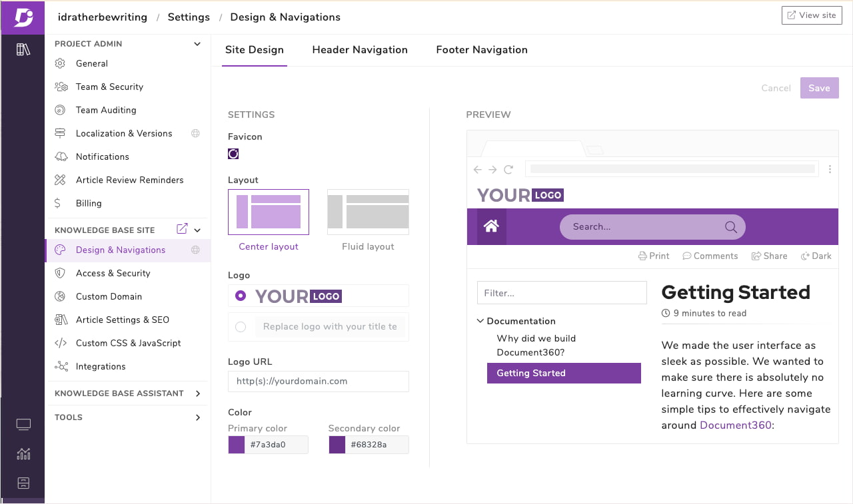The image size is (853, 504).
Task: Open the documentation library books icon
Action: click(x=23, y=49)
